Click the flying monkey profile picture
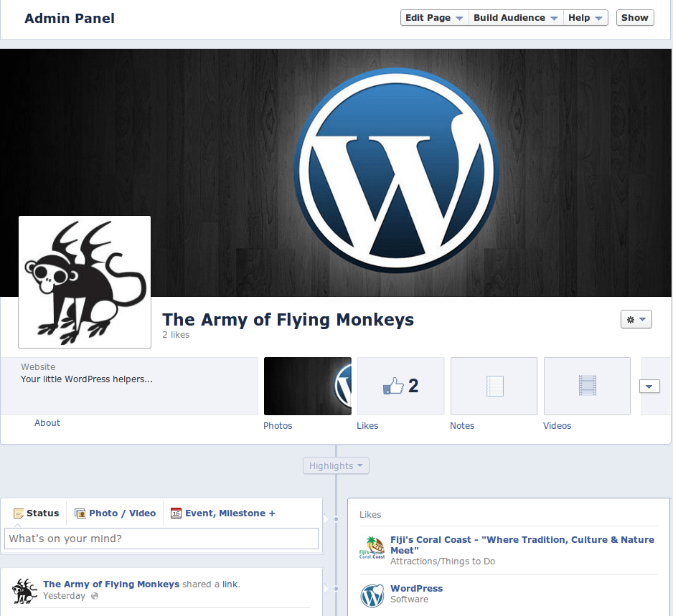Screen dimensions: 673x616 click(85, 282)
